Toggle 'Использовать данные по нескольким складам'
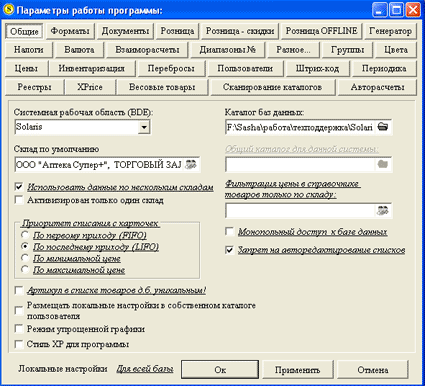The height and width of the screenshot is (386, 425). [x=19, y=187]
